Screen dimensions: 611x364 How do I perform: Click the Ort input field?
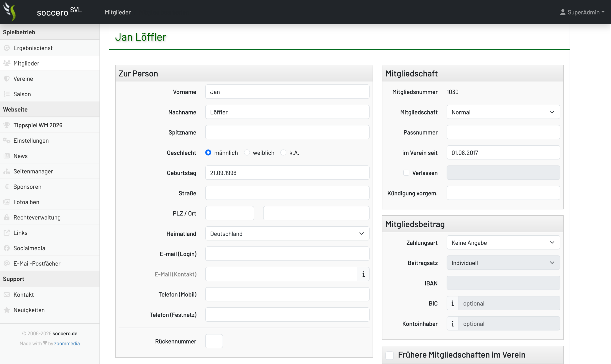point(316,213)
